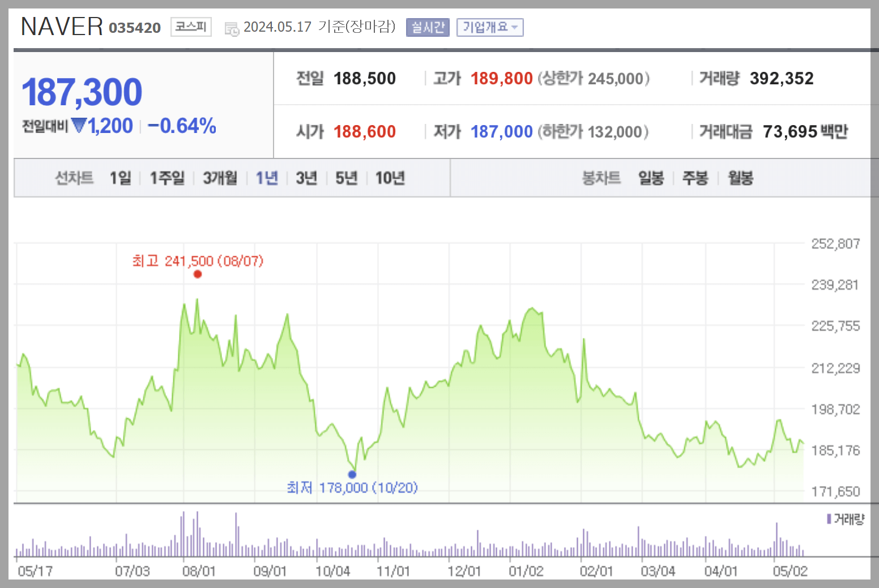This screenshot has height=588, width=879.
Task: Select the 10년 chart period tab
Action: (x=390, y=177)
